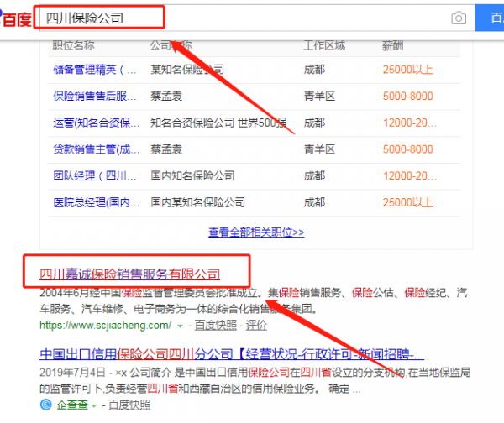Open 保险销售售后服务 job listing
The height and width of the screenshot is (423, 504).
click(94, 96)
